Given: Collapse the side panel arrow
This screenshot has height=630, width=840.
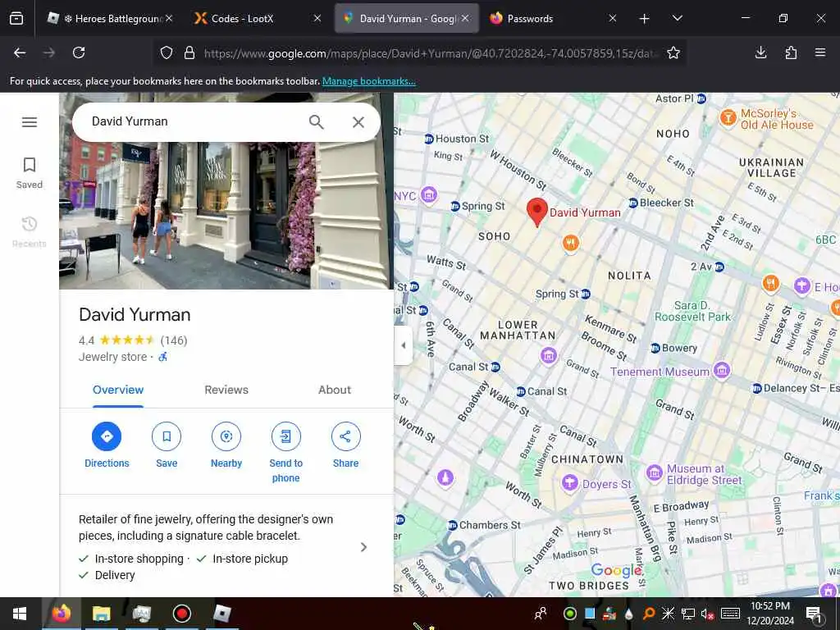Looking at the screenshot, I should click(403, 345).
